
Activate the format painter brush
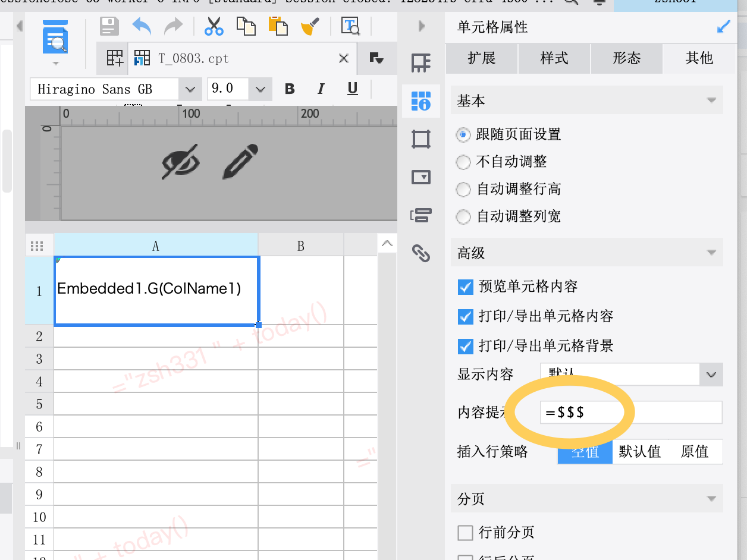point(310,26)
